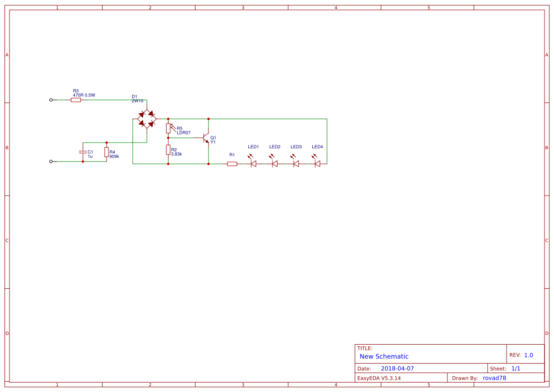Image resolution: width=554 pixels, height=392 pixels.
Task: Click the 'Y1' transistor value text
Action: (x=213, y=142)
